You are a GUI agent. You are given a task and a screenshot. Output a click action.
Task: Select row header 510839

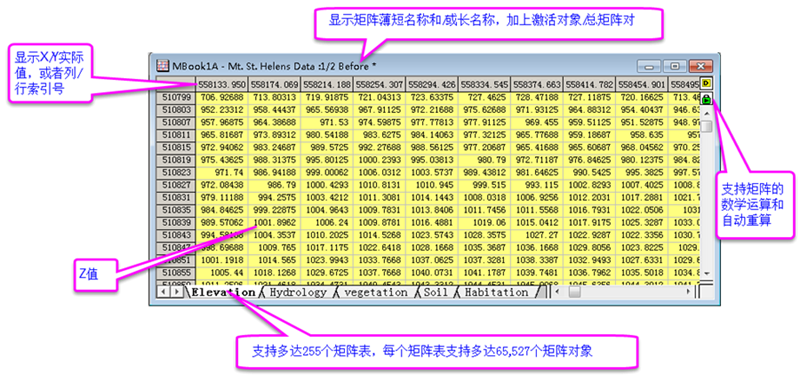click(176, 222)
